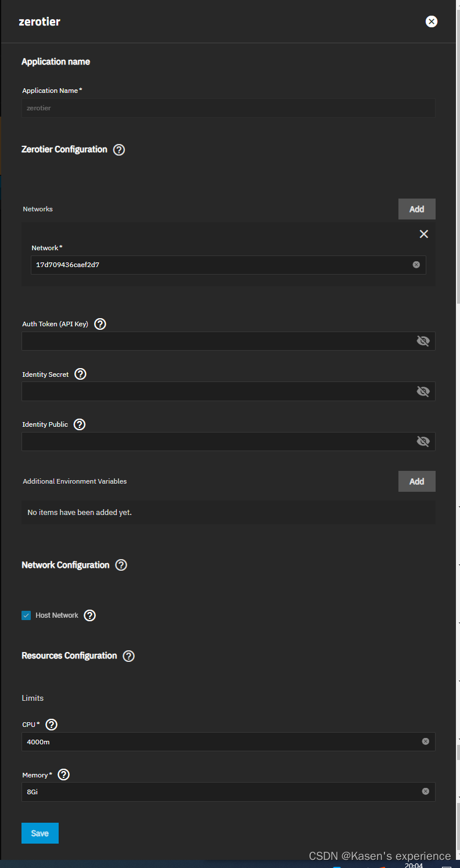Open the taskbar clock showing 20:04
Screen dimensions: 460x868
(414, 865)
